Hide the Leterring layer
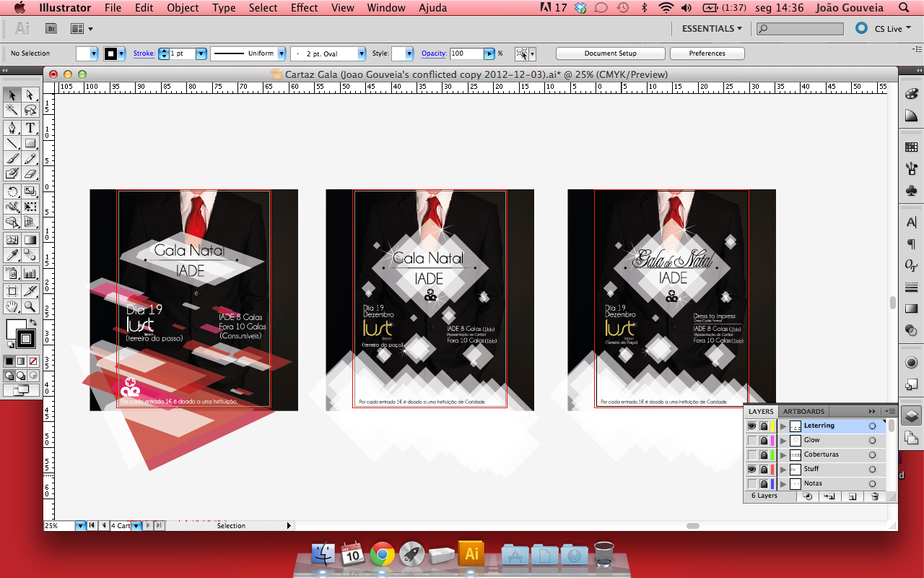 tap(752, 426)
